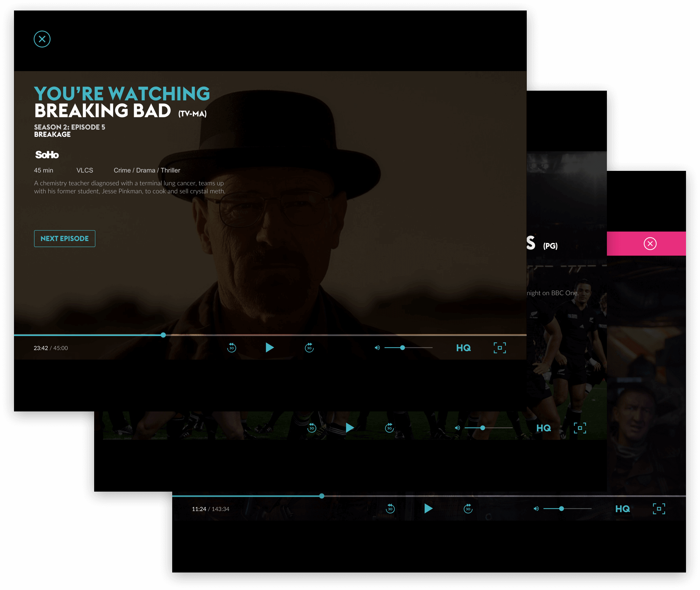Enter fullscreen in the 143:34 movie player
The image size is (700, 590).
tap(659, 509)
